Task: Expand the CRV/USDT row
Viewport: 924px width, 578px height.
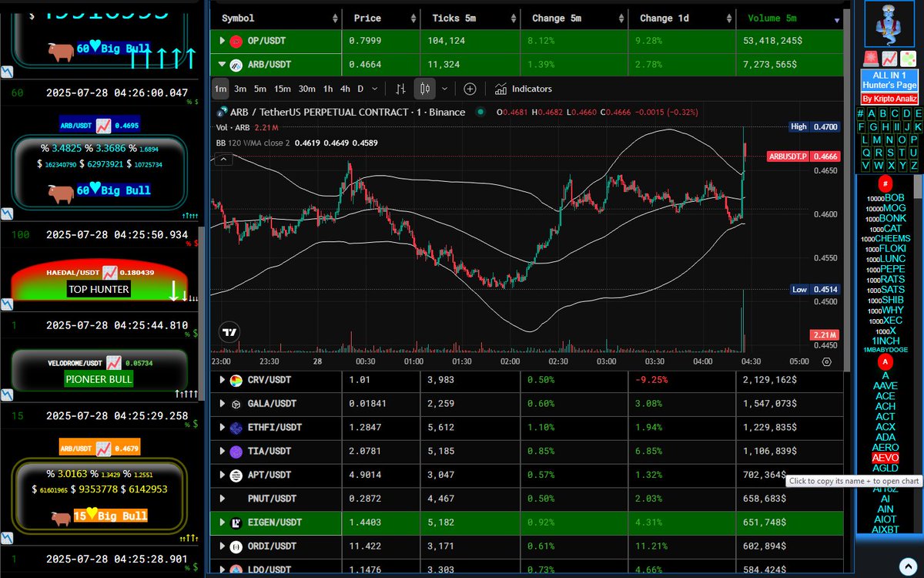Action: [x=223, y=380]
